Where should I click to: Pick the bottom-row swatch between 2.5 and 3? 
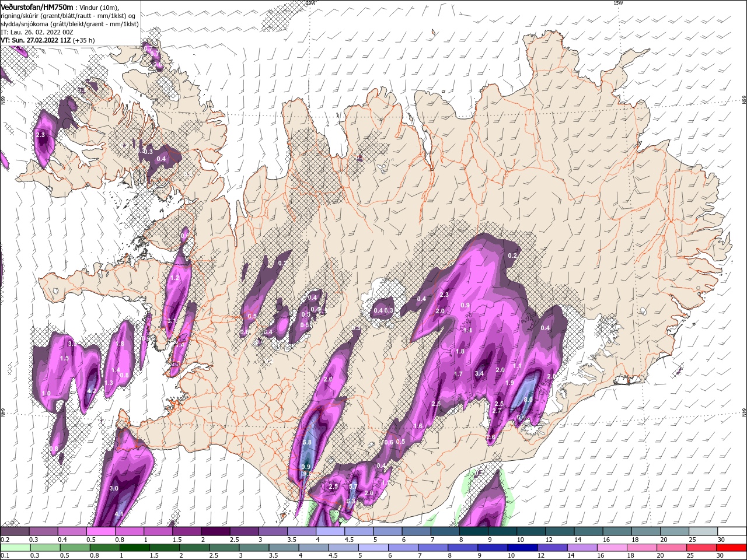(x=224, y=548)
